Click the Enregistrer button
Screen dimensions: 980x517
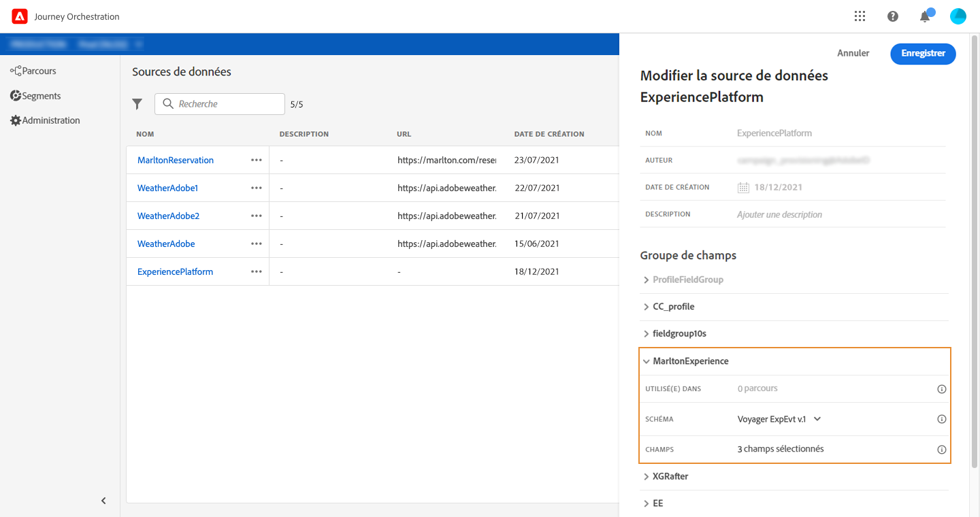click(x=923, y=53)
